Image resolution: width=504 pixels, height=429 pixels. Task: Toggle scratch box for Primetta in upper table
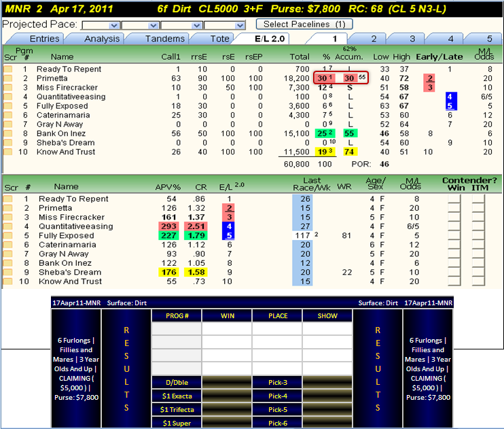point(8,78)
